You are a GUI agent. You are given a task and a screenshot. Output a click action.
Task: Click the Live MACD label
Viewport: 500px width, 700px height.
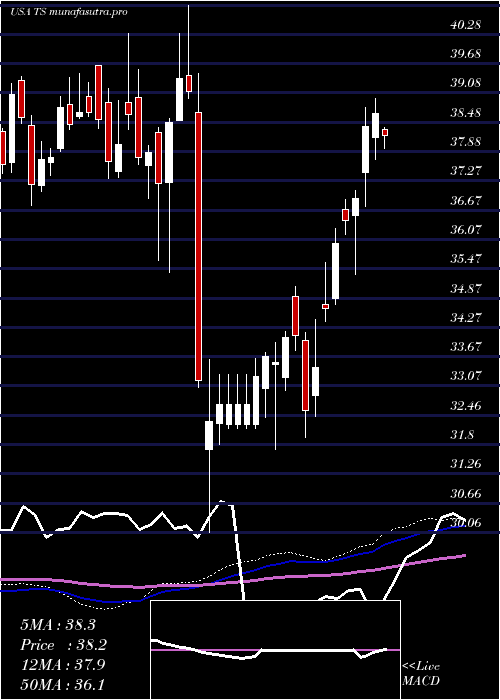(421, 674)
